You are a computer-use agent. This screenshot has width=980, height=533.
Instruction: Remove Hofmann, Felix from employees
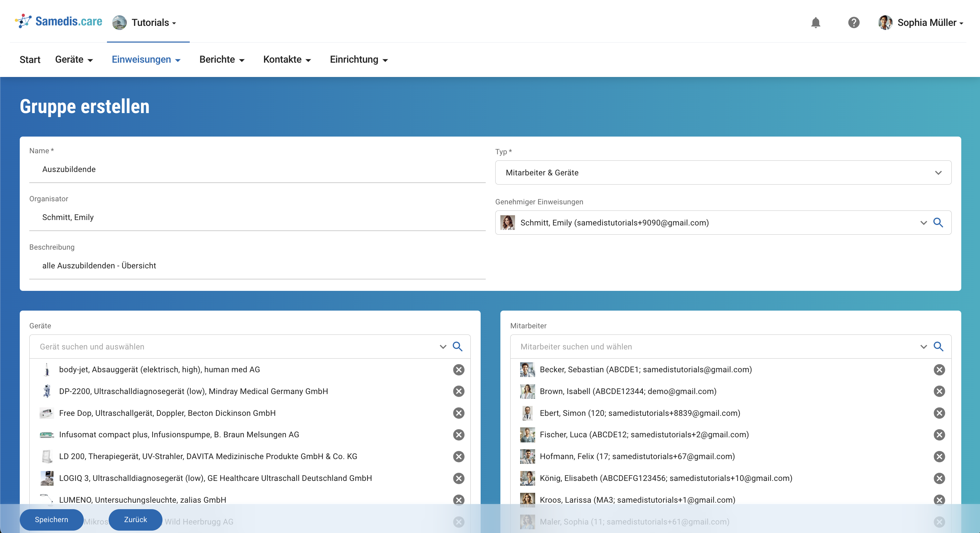point(939,456)
